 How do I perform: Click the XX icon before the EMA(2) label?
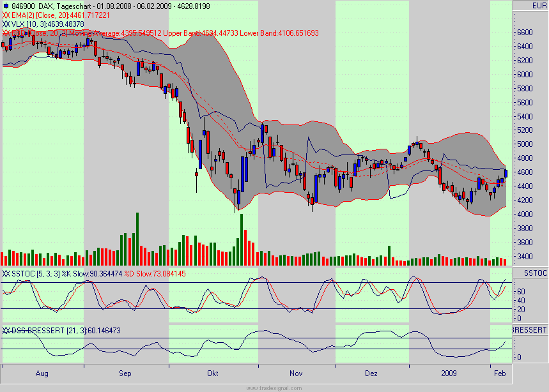coord(6,16)
